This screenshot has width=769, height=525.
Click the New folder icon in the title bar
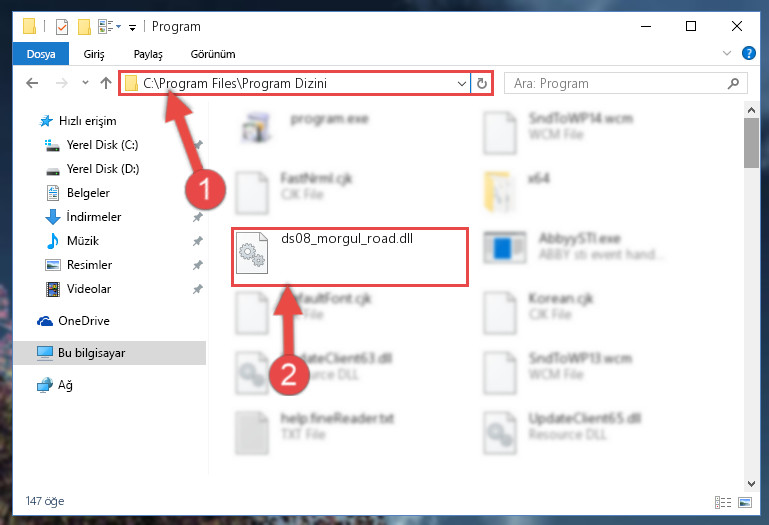pos(84,26)
